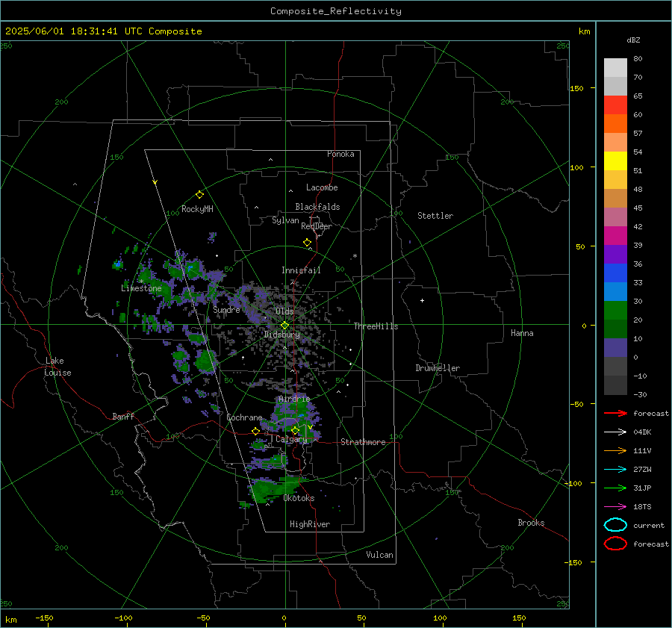The height and width of the screenshot is (628, 672).
Task: Select the white 04DK arrow symbol
Action: coord(615,432)
